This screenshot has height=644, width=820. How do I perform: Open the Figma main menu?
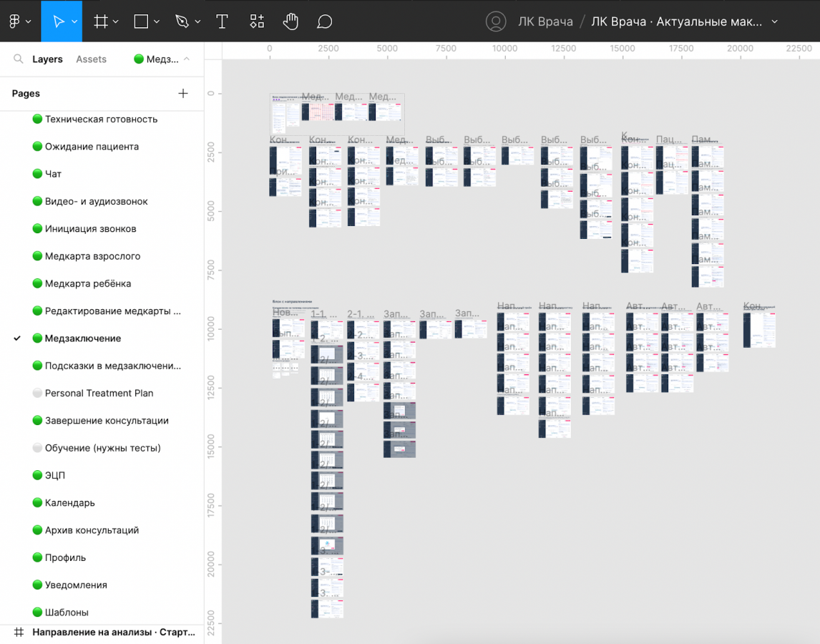(x=14, y=21)
